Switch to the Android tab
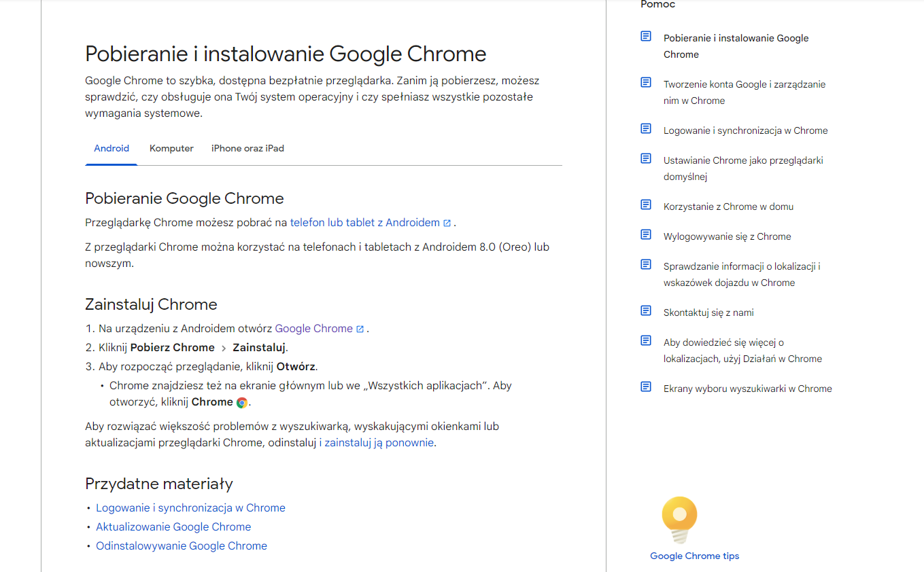 click(112, 148)
